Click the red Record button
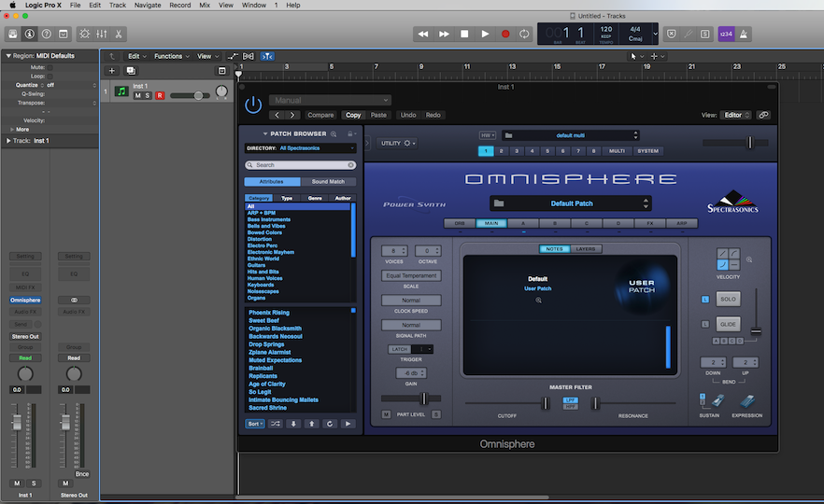 tap(505, 35)
